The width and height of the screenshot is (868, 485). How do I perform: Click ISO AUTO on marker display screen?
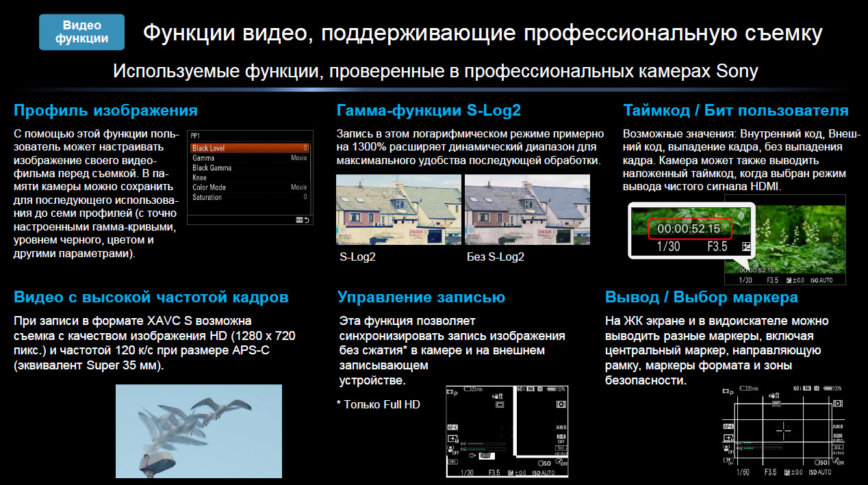coord(819,473)
